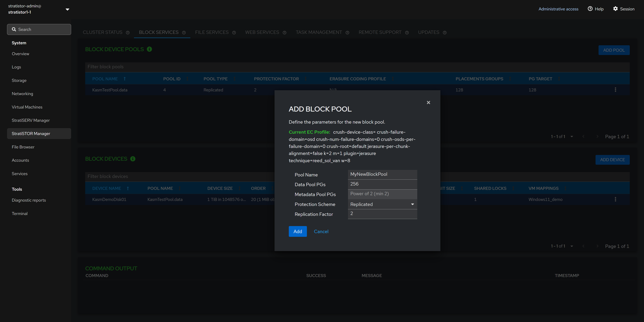The width and height of the screenshot is (644, 322).
Task: Open Virtual Machines in the sidebar
Action: point(27,107)
